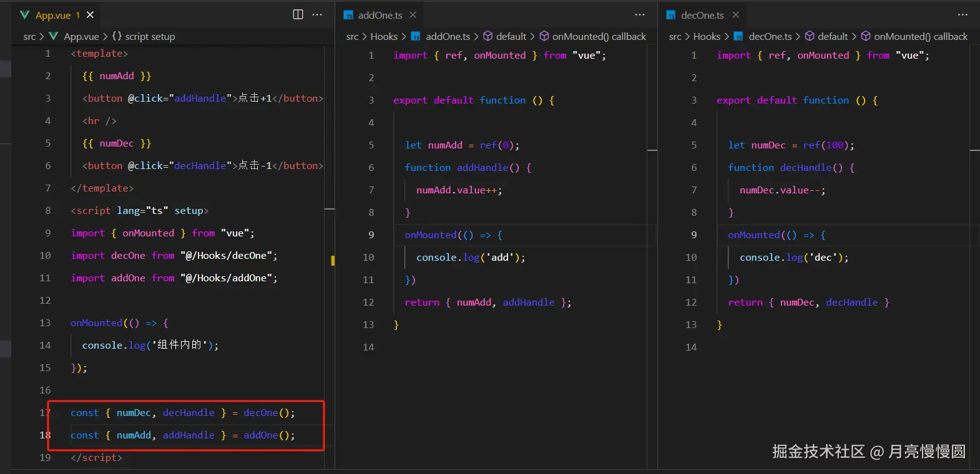980x474 pixels.
Task: Click the '<hr />' tag in App.vue
Action: pos(99,121)
